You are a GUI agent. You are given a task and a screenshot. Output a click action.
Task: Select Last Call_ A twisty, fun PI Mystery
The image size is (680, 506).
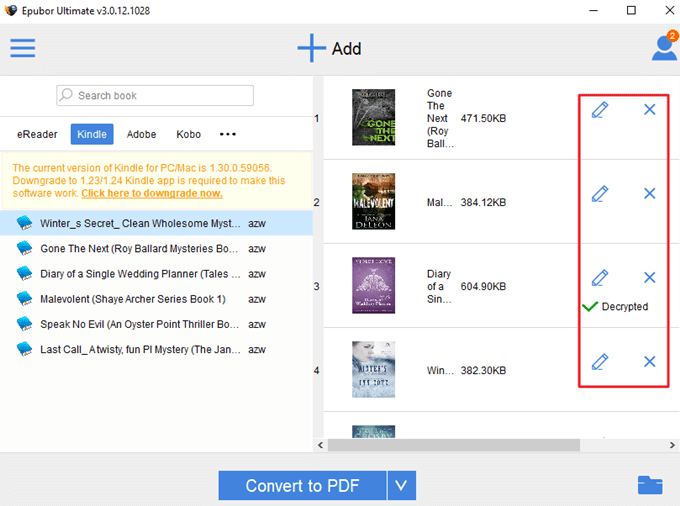tap(156, 349)
